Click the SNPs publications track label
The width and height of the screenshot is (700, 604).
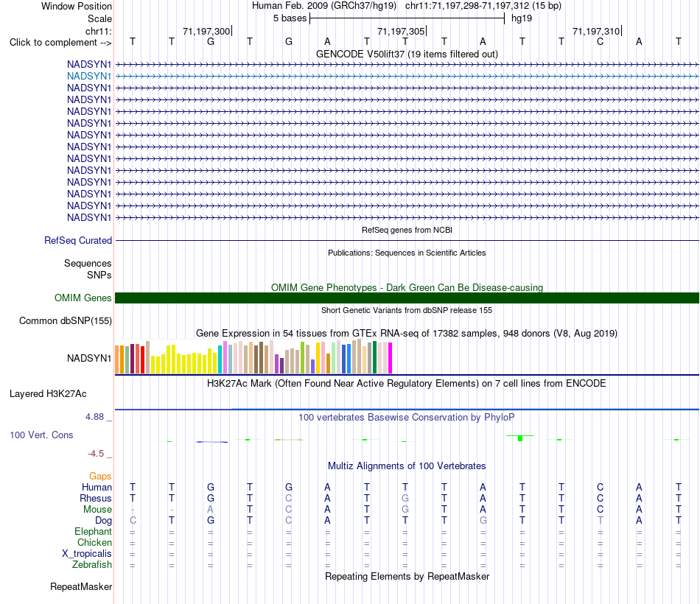99,275
